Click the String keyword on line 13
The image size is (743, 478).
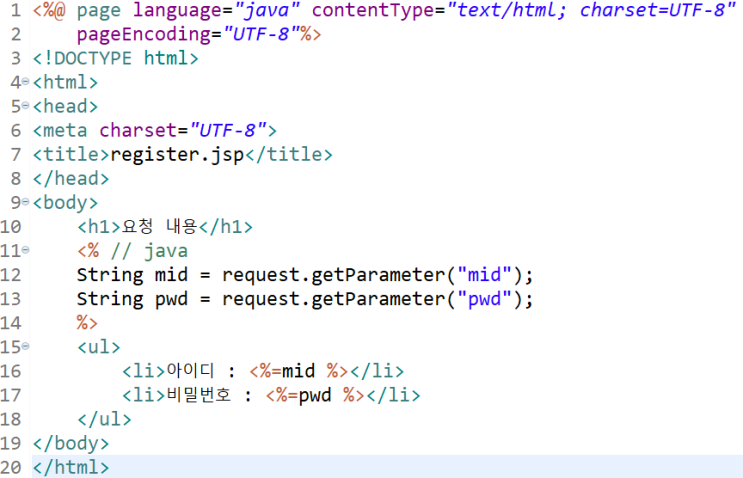[110, 299]
